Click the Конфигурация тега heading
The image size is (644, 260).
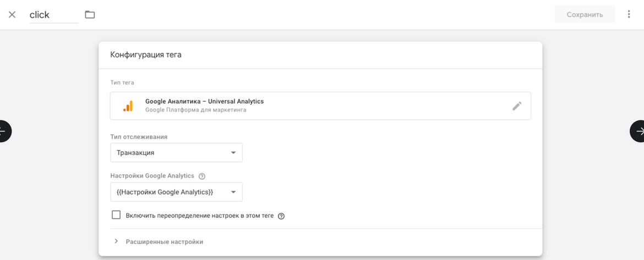[146, 55]
